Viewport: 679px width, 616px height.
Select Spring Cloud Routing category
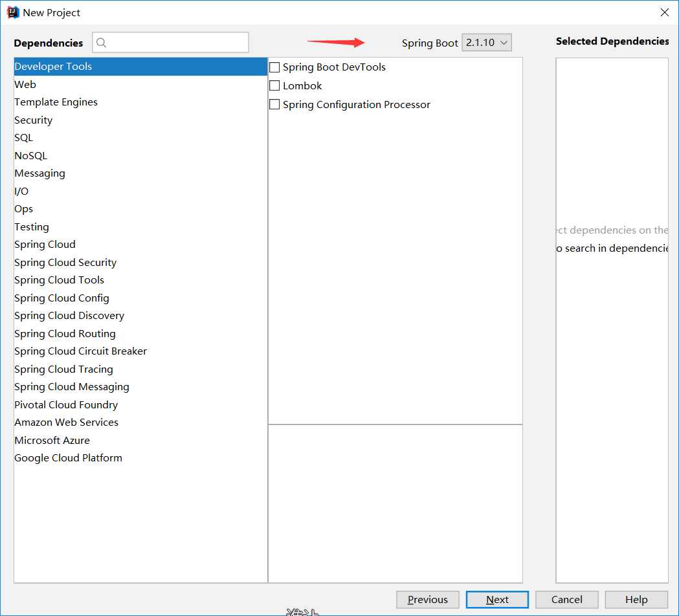click(140, 333)
